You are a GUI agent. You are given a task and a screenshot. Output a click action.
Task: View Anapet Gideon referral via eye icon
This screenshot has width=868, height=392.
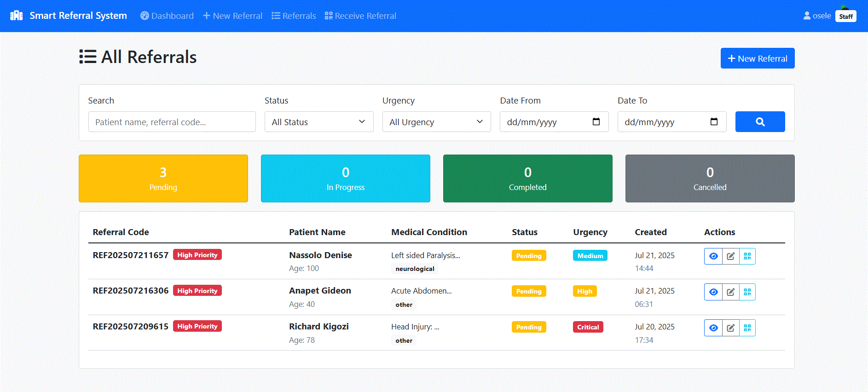pyautogui.click(x=713, y=292)
